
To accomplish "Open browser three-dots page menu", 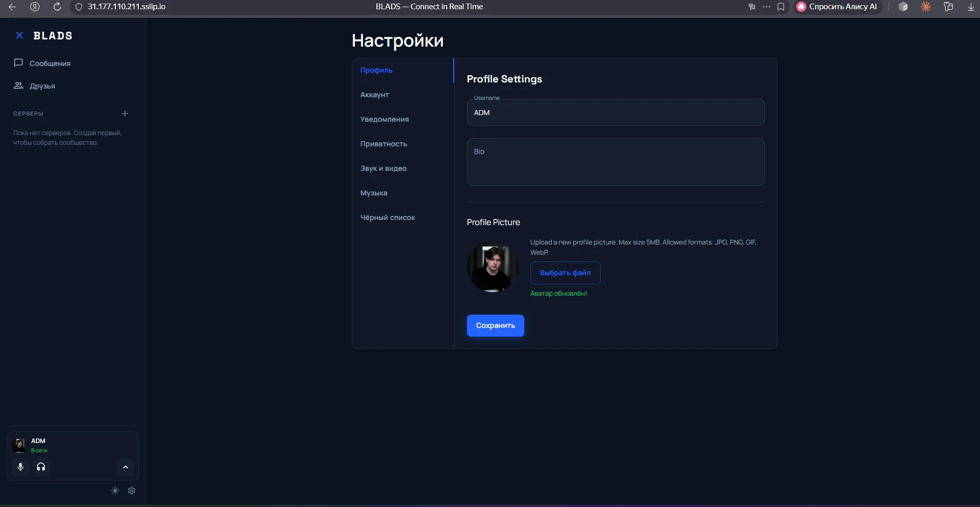I will click(x=766, y=7).
